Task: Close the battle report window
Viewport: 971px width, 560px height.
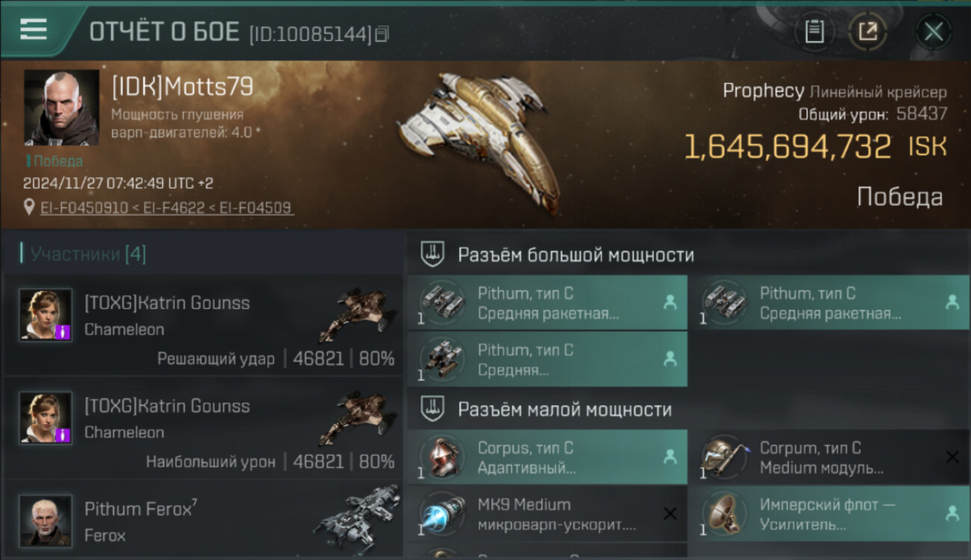Action: tap(933, 31)
